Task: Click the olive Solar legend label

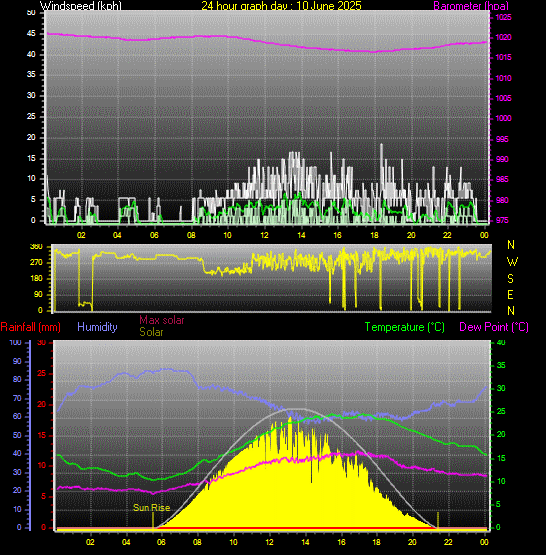Action: point(151,332)
